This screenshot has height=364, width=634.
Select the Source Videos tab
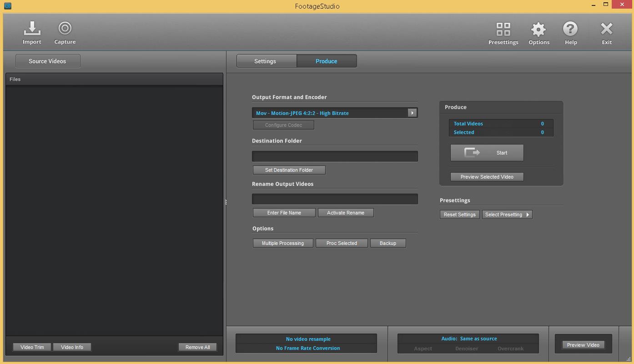coord(48,61)
